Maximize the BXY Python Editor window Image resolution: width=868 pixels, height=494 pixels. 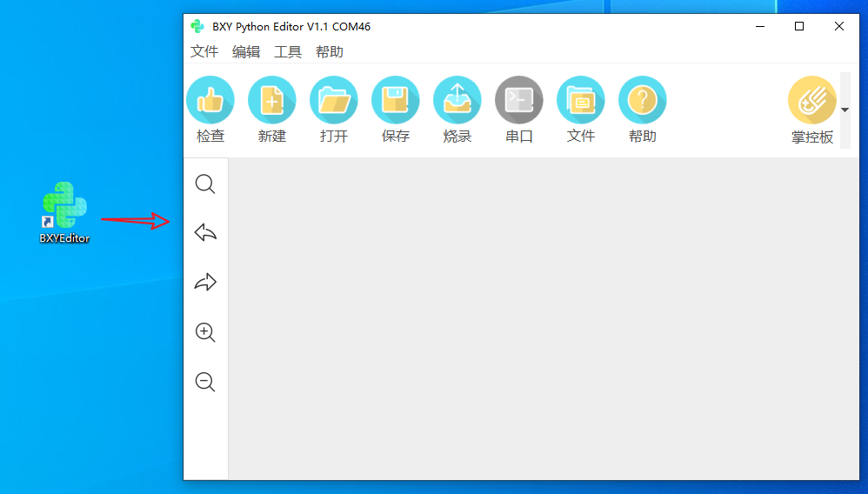798,26
